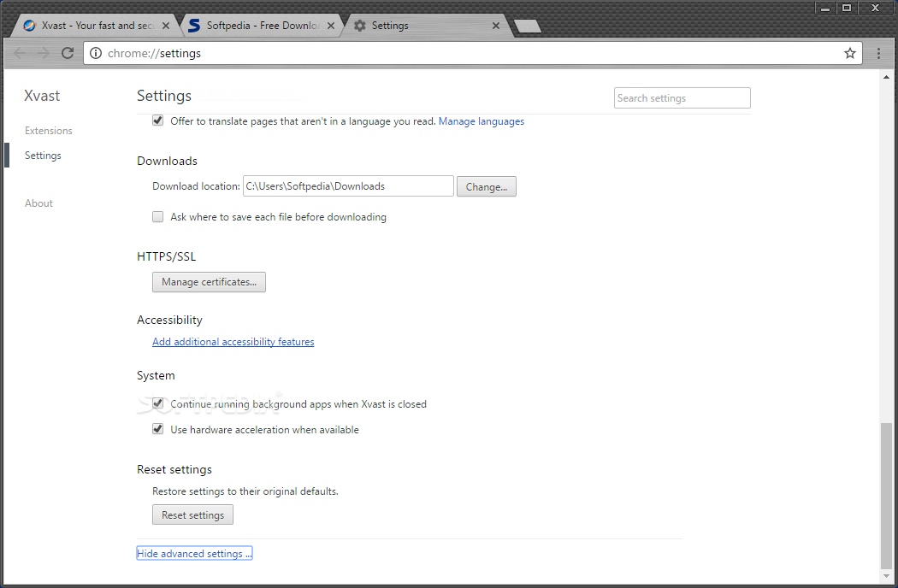The image size is (898, 588).
Task: Open About in the sidebar
Action: click(x=38, y=203)
